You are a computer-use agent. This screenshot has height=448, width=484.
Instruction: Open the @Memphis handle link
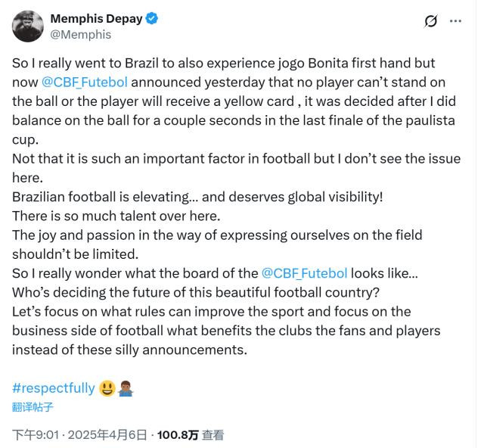pyautogui.click(x=80, y=34)
